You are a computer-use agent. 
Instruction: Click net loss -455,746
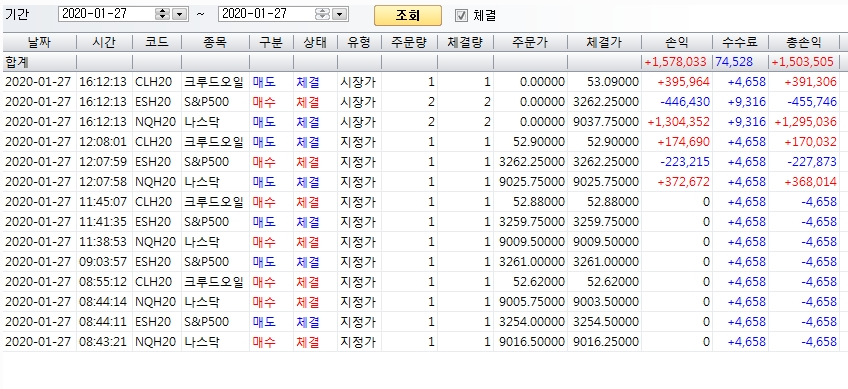(x=812, y=102)
